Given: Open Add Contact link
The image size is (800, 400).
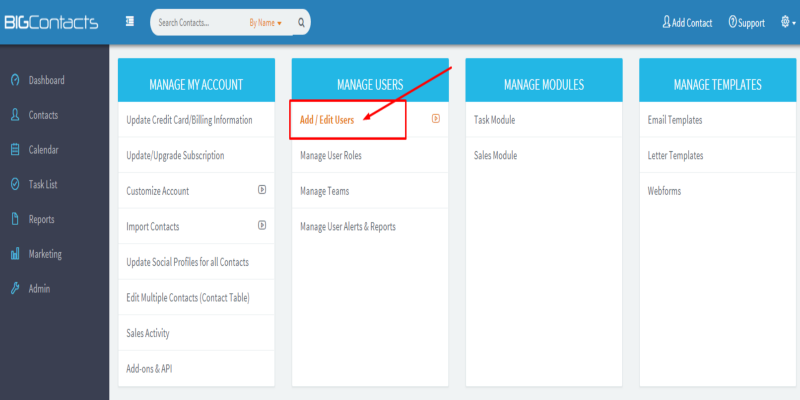Looking at the screenshot, I should (x=692, y=22).
